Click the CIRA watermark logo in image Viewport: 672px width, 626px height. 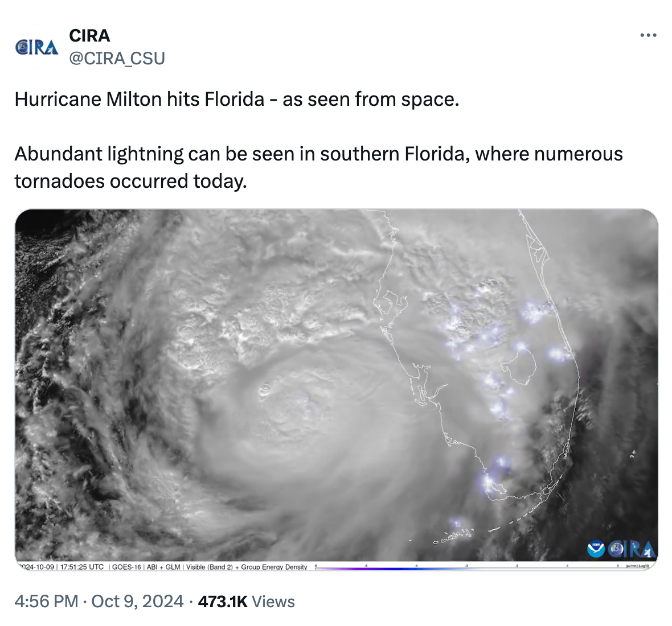632,549
